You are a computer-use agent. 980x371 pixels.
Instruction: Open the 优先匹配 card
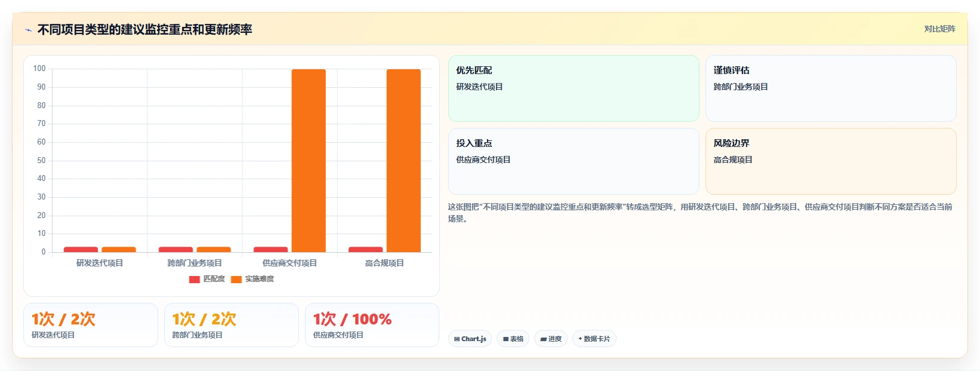pos(574,88)
